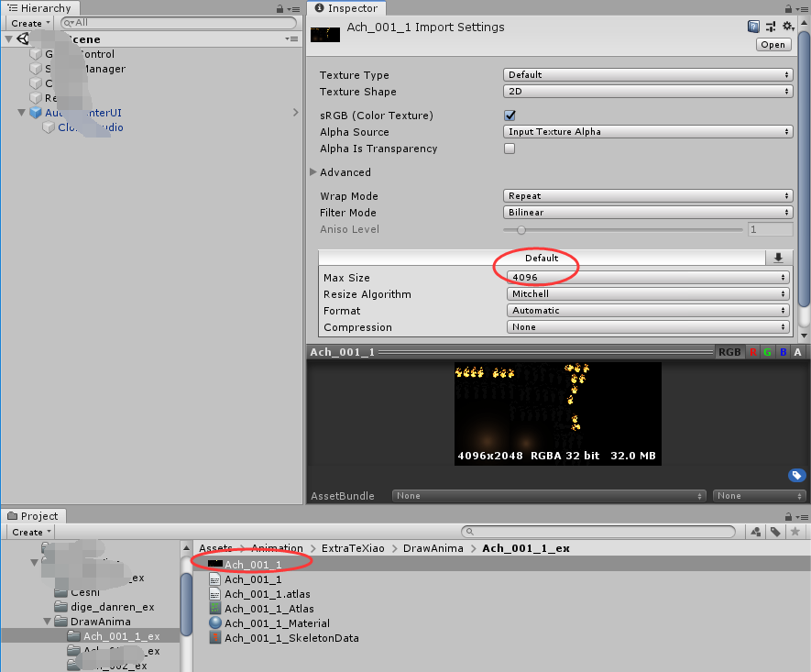The height and width of the screenshot is (672, 811).
Task: Open the Inspector help reference icon
Action: [753, 27]
